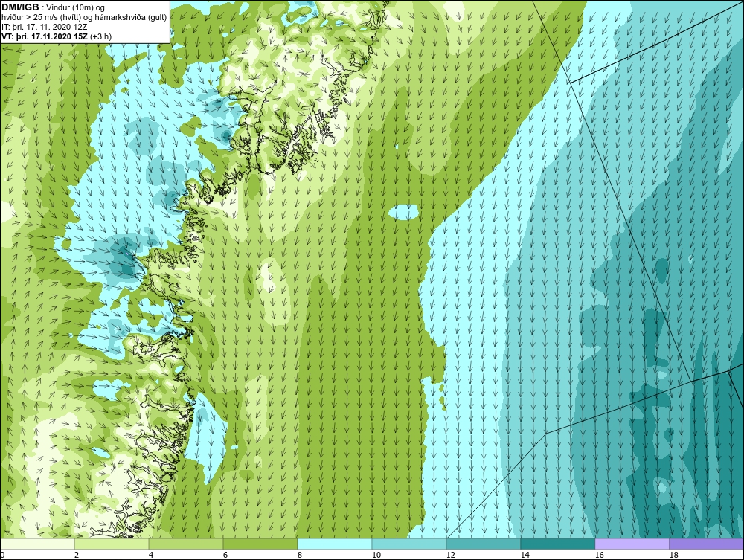Click the 'IT: þri. 17. 11. 2020 12Z' line
The height and width of the screenshot is (560, 744).
coord(44,27)
